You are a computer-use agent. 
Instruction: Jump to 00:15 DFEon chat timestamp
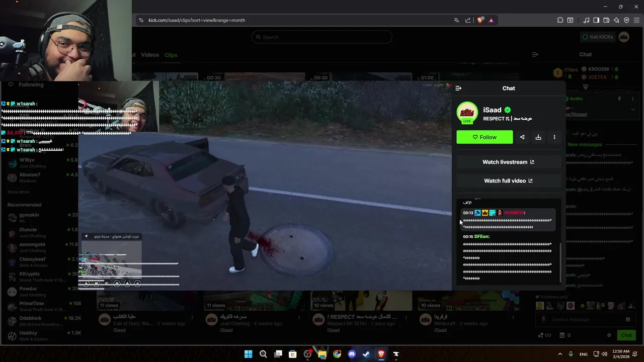pos(468,236)
